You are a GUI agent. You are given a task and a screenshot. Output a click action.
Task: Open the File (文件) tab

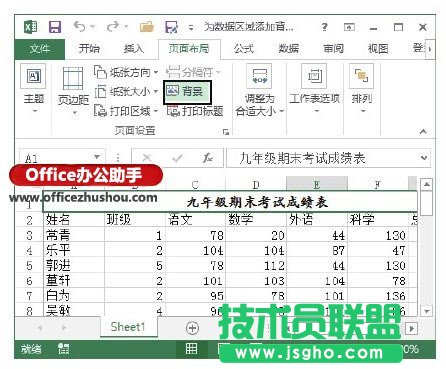tap(40, 49)
